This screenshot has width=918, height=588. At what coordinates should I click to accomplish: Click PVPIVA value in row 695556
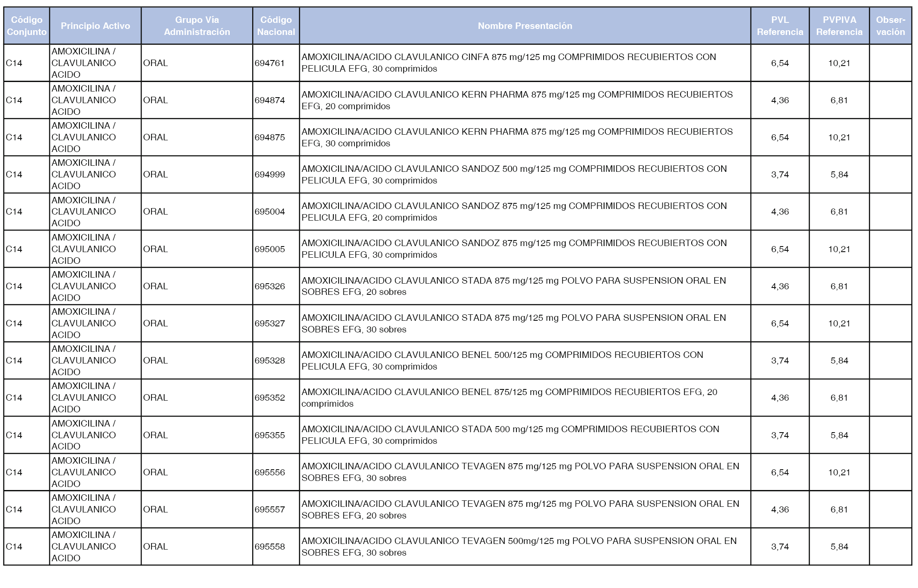click(x=839, y=472)
